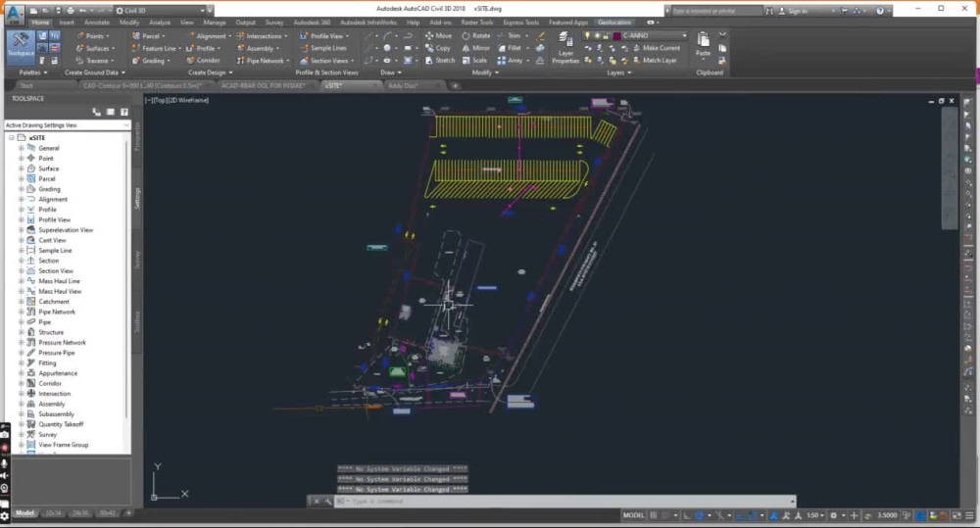
Task: Expand the General node in tree
Action: click(x=21, y=148)
